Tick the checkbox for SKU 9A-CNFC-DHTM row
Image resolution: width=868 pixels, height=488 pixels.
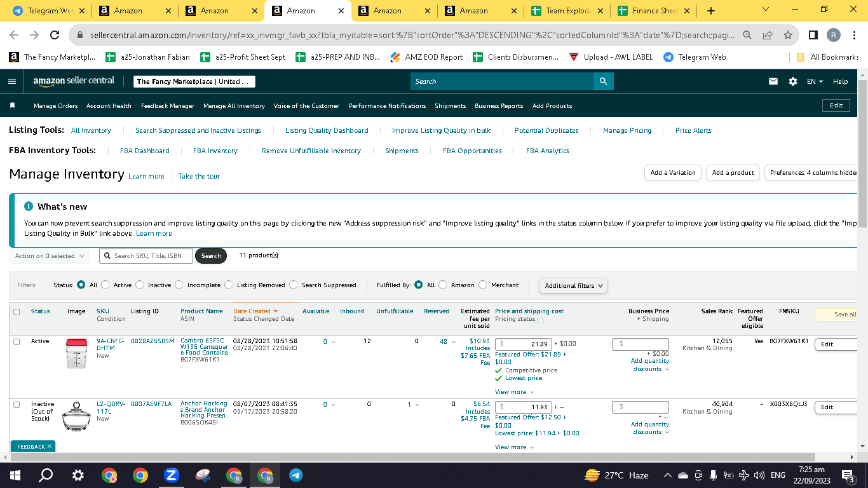click(x=17, y=342)
